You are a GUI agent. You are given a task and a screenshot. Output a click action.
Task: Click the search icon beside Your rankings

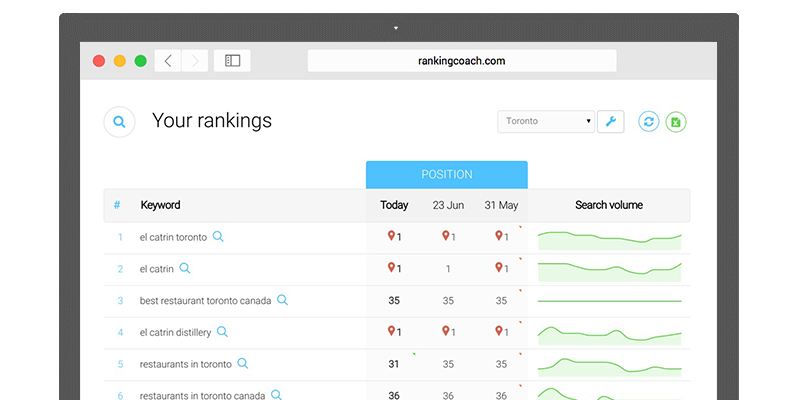[119, 122]
